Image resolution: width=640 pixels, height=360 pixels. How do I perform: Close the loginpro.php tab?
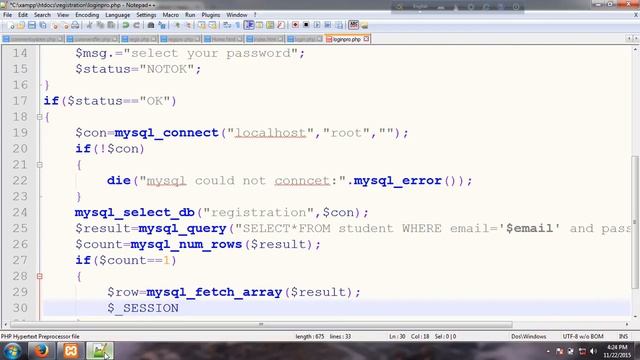pyautogui.click(x=367, y=39)
